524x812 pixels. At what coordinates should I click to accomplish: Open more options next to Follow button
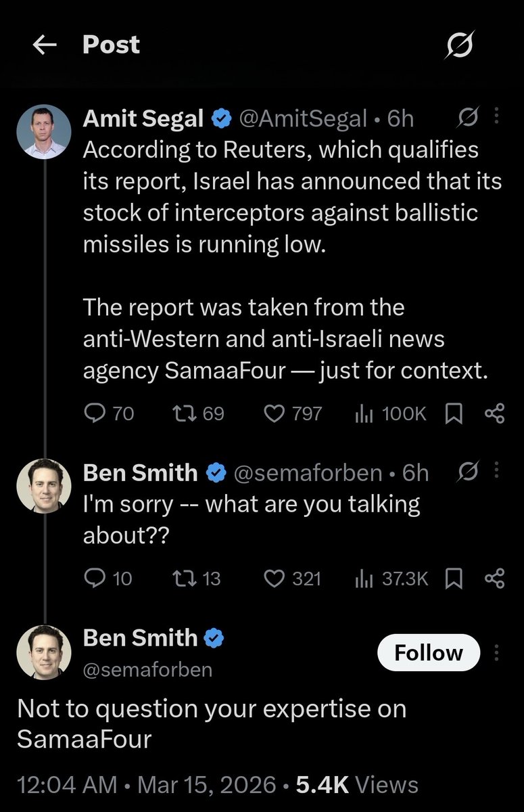click(497, 652)
